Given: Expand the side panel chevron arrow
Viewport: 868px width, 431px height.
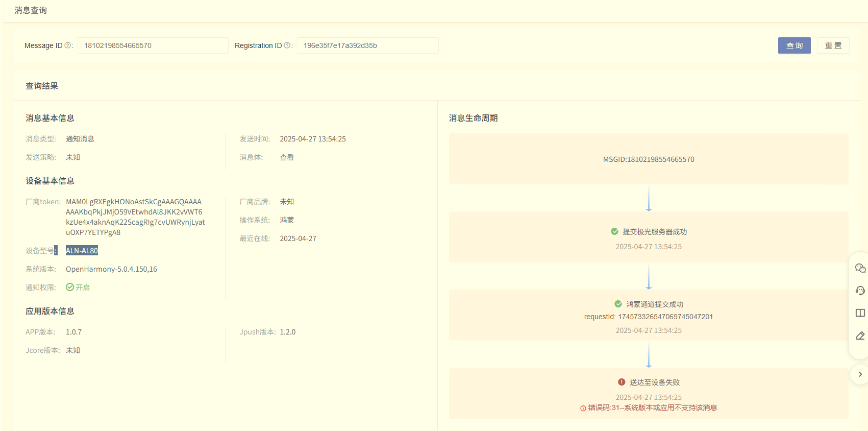Looking at the screenshot, I should pyautogui.click(x=860, y=374).
